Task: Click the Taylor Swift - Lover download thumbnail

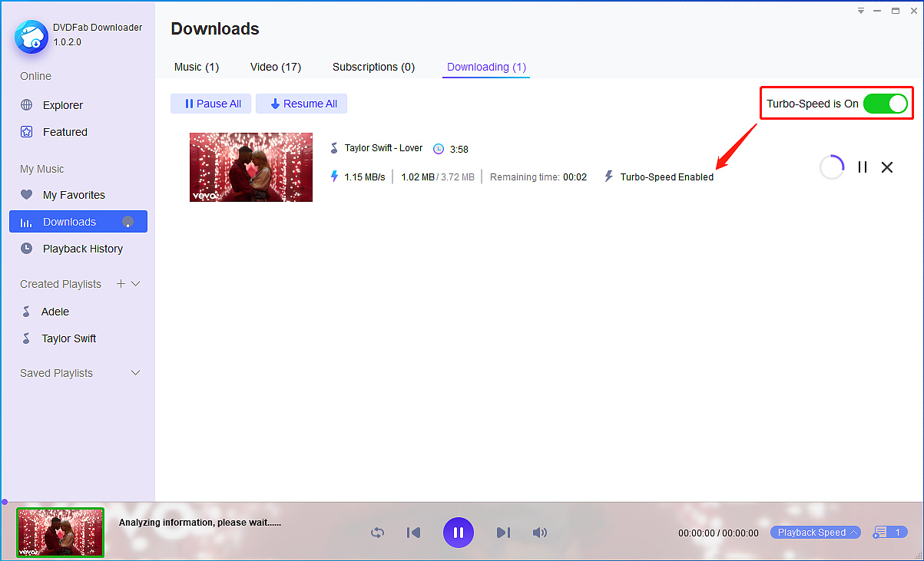Action: (251, 167)
